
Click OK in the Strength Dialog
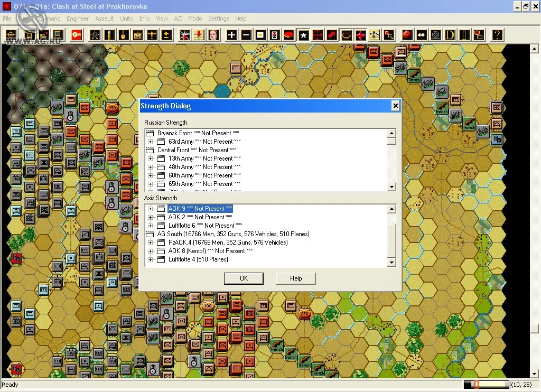pyautogui.click(x=244, y=278)
